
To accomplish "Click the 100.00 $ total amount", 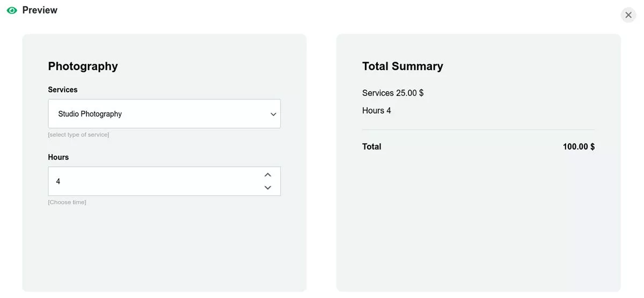I will click(x=579, y=146).
